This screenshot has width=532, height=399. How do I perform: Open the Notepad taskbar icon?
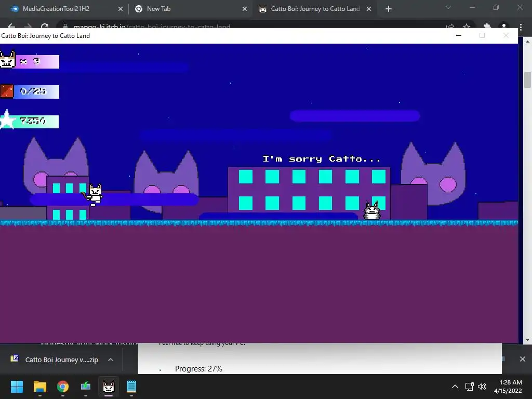pos(131,387)
